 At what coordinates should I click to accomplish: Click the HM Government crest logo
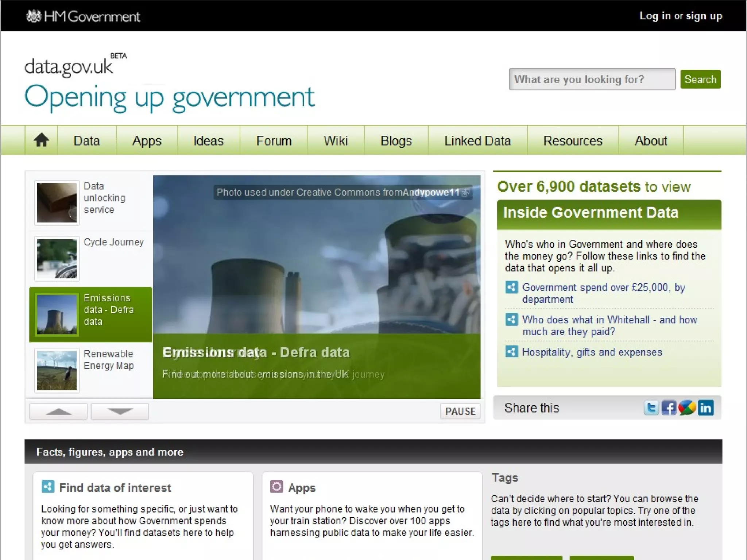[x=34, y=16]
